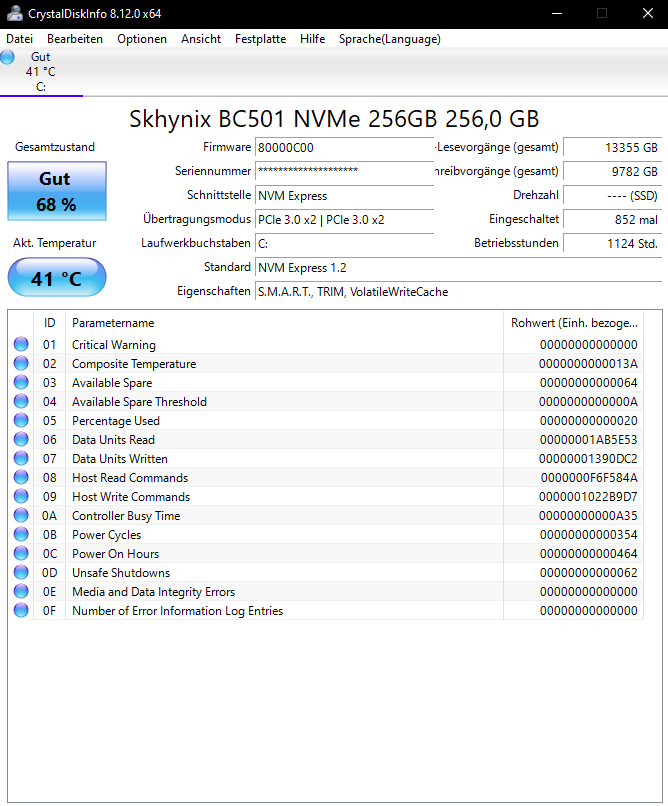Click the Parametername column header
This screenshot has width=668, height=806.
284,323
